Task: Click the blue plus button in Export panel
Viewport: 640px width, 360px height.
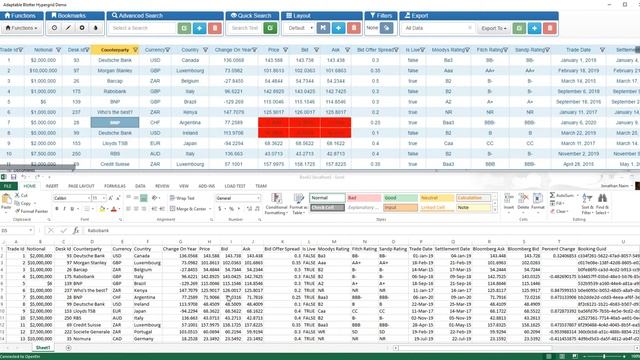Action: point(534,28)
